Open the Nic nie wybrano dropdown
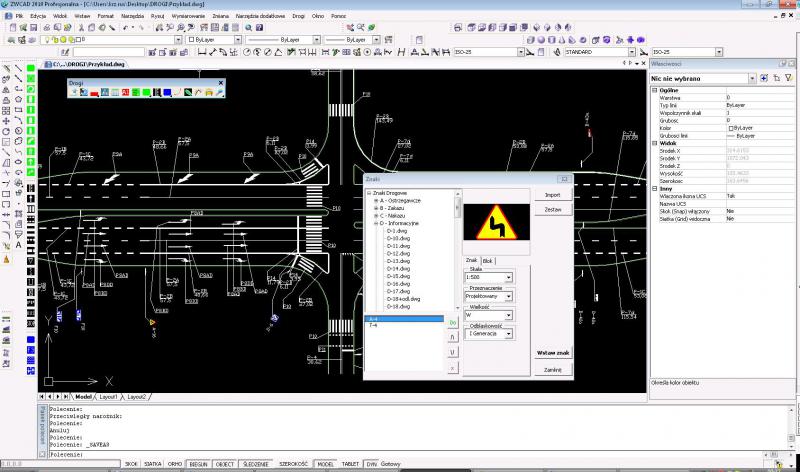800x472 pixels. click(752, 79)
